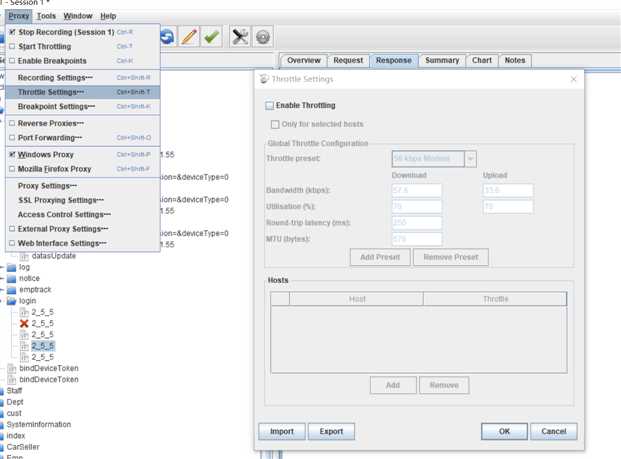Click the refresh/repeat toolbar icon
Screen dimensions: 621x459
coord(168,37)
